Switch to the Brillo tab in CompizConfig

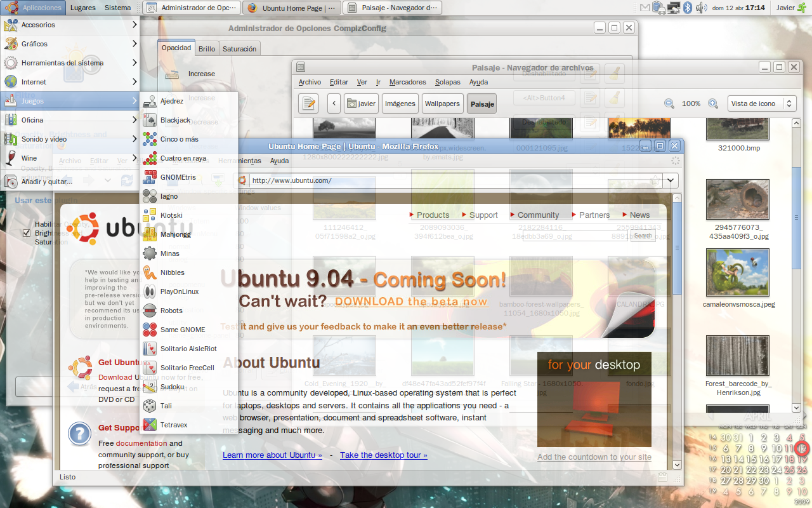207,48
